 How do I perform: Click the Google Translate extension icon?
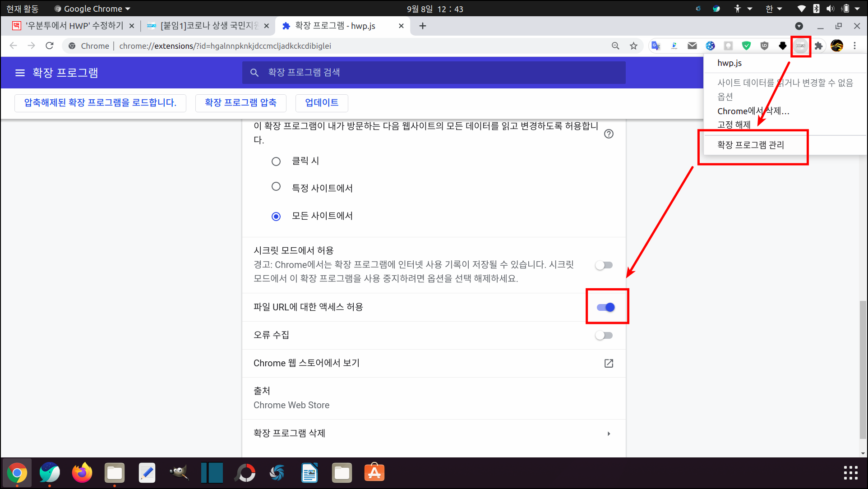click(656, 46)
